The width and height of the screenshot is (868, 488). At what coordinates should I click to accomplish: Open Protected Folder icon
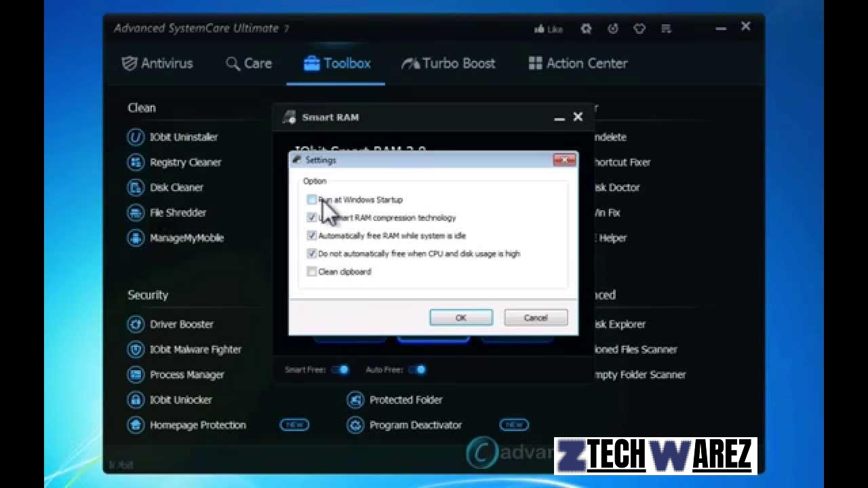(355, 399)
